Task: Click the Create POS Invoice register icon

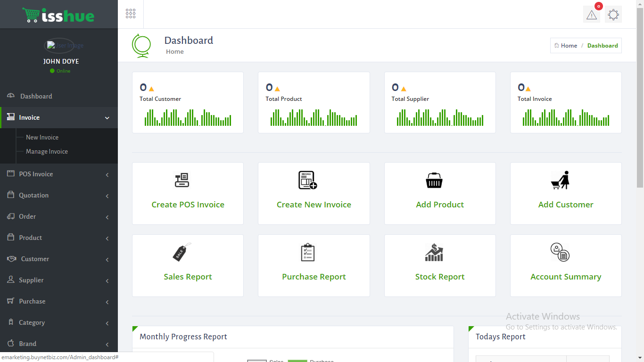Action: [182, 180]
